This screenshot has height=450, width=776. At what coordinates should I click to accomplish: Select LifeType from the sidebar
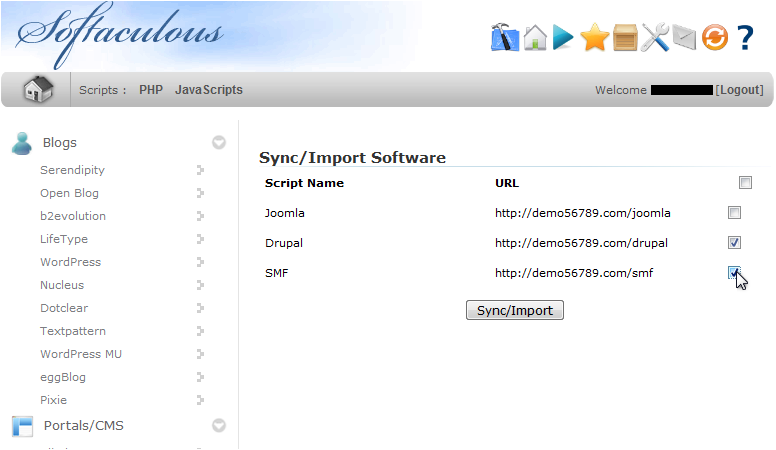click(64, 239)
